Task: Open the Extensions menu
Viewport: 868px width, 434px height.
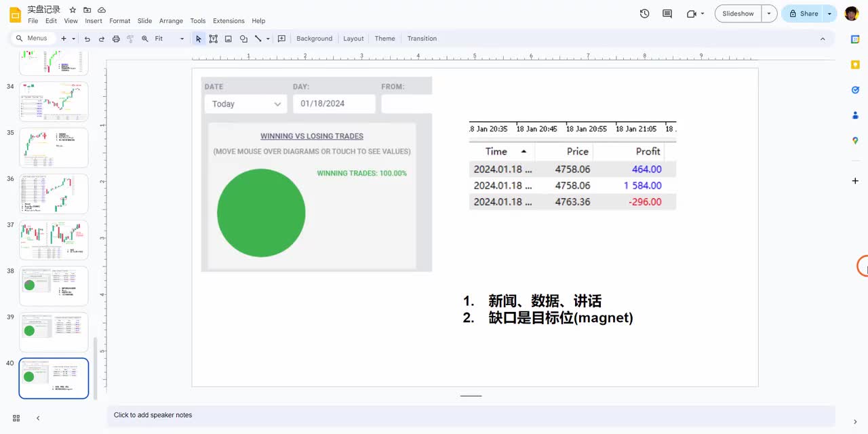Action: (229, 21)
